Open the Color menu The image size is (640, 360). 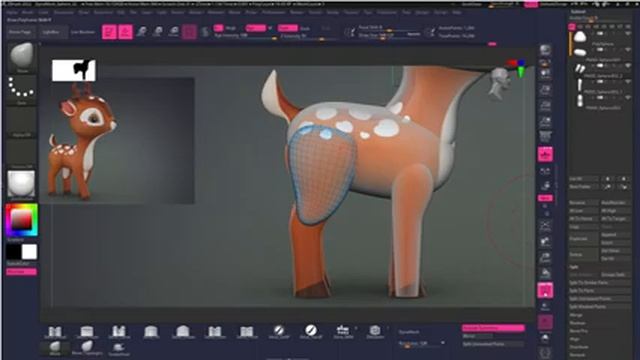pyautogui.click(x=44, y=12)
